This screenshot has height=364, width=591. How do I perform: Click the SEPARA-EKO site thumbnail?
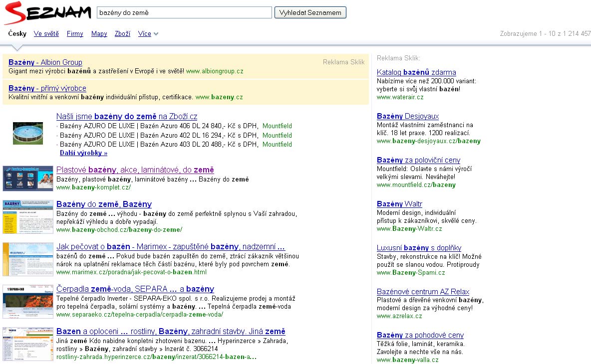[28, 302]
